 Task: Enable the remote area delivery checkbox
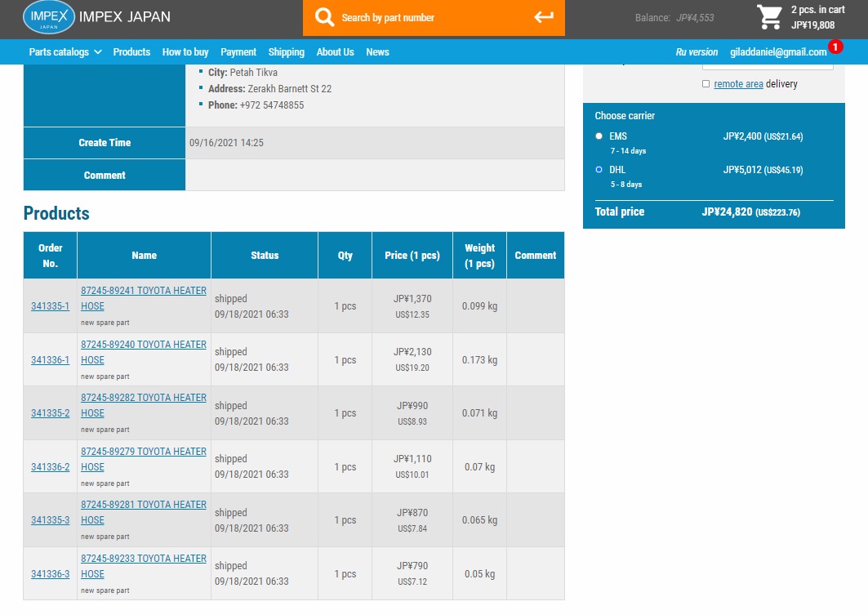tap(706, 84)
